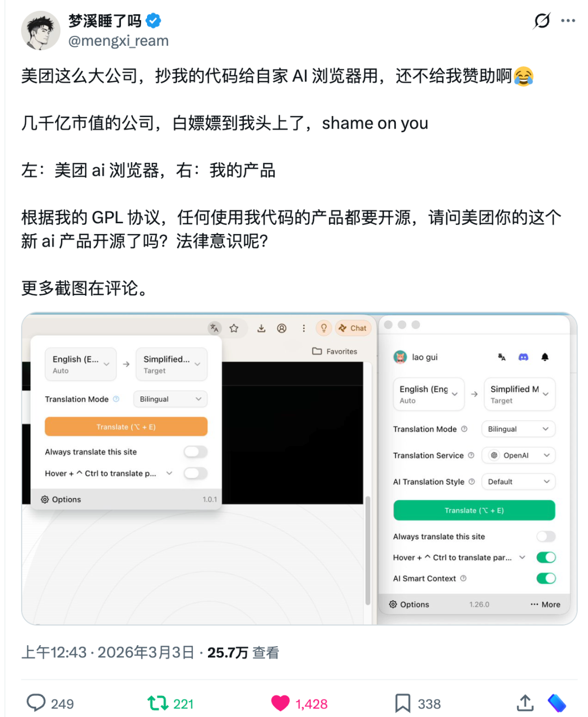Click the author's profile avatar picture

pyautogui.click(x=41, y=31)
